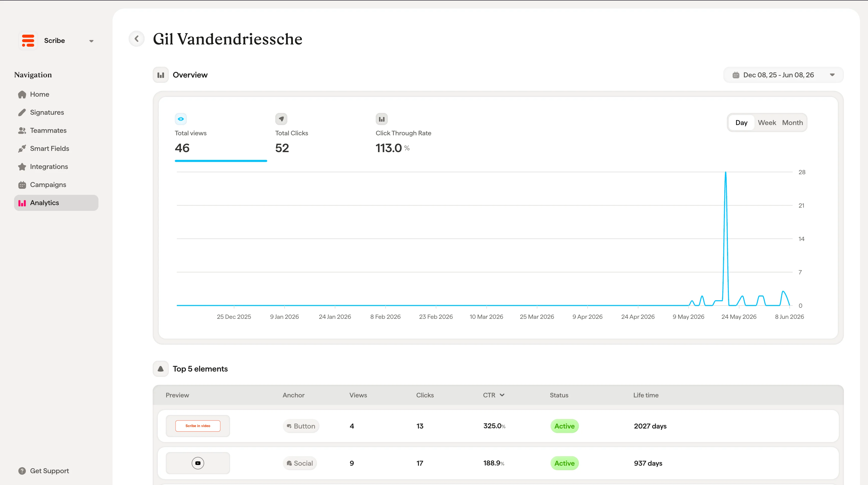This screenshot has width=868, height=485.
Task: Click the Integrations star icon
Action: click(22, 167)
